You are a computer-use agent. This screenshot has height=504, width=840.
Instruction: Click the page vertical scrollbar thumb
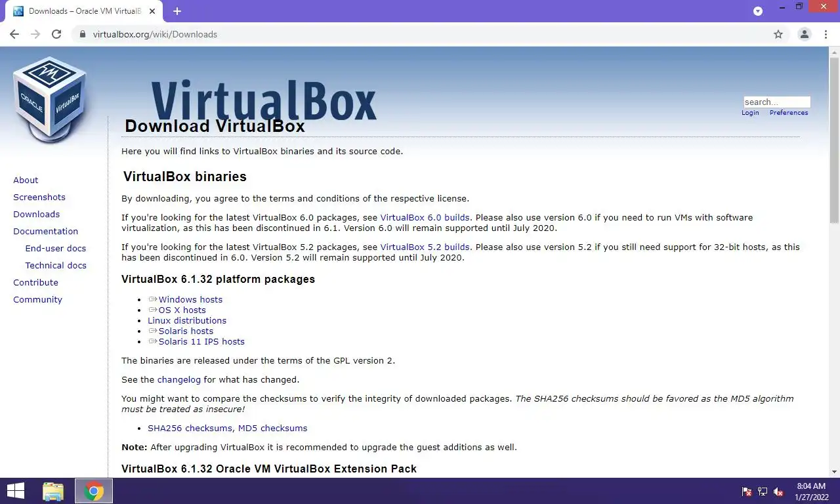(834, 139)
